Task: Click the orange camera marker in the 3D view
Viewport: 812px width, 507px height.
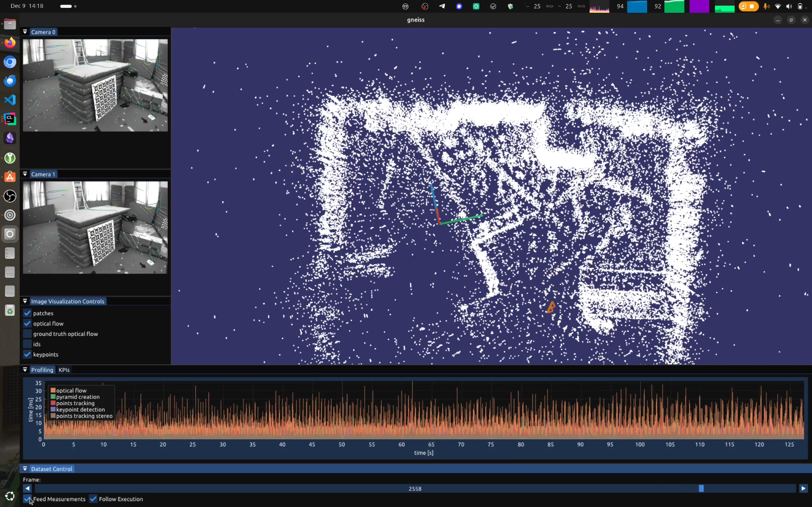Action: coord(551,307)
